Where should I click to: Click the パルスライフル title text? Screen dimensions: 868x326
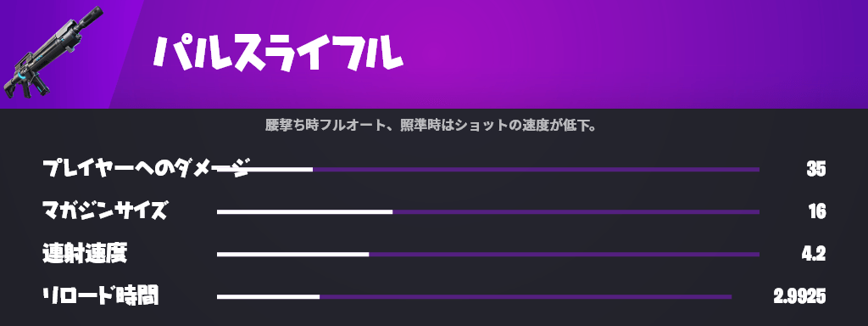[x=278, y=54]
